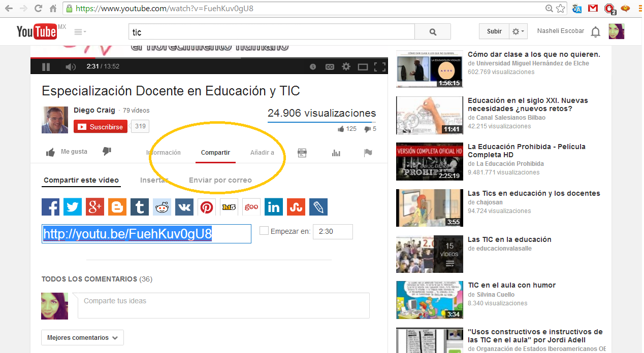Share video on Reddit icon
Viewport: 644px width, 353px height.
point(162,207)
